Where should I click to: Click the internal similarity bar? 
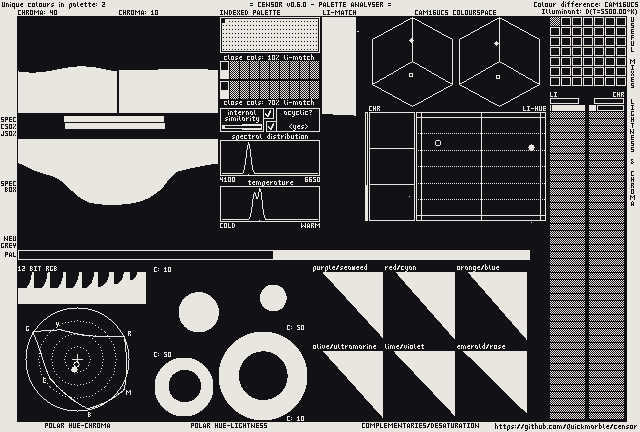[x=242, y=127]
